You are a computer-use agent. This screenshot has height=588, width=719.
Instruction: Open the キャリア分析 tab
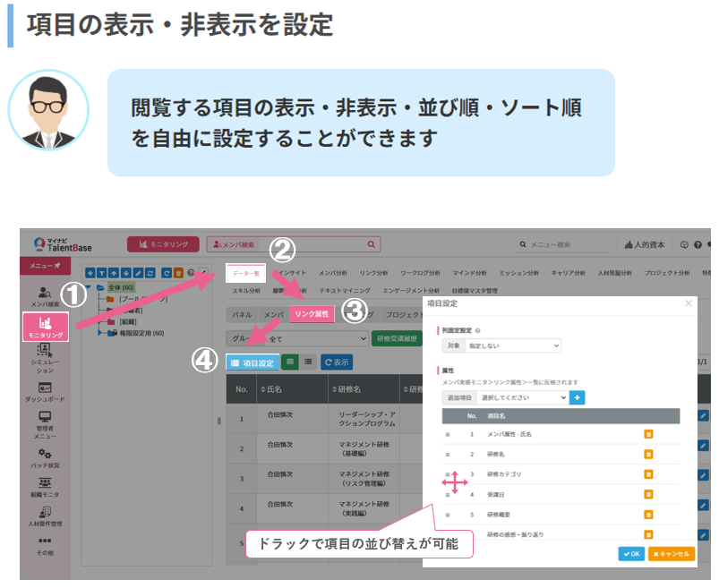coord(569,273)
